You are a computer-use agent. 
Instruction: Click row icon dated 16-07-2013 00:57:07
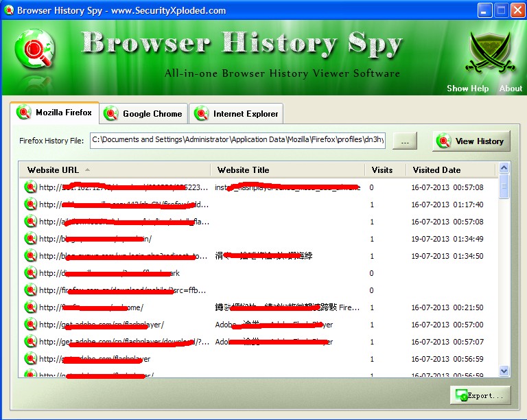pyautogui.click(x=30, y=341)
